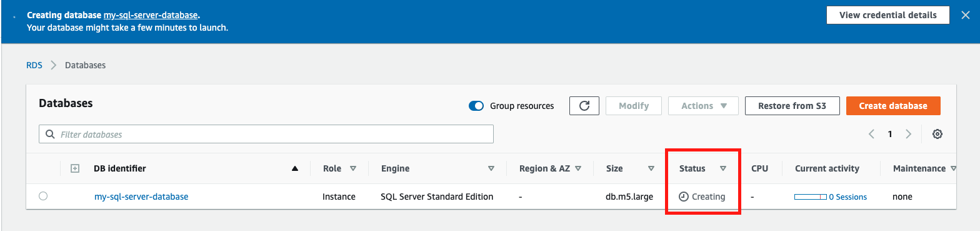Toggle the Group resources switch

coord(476,106)
